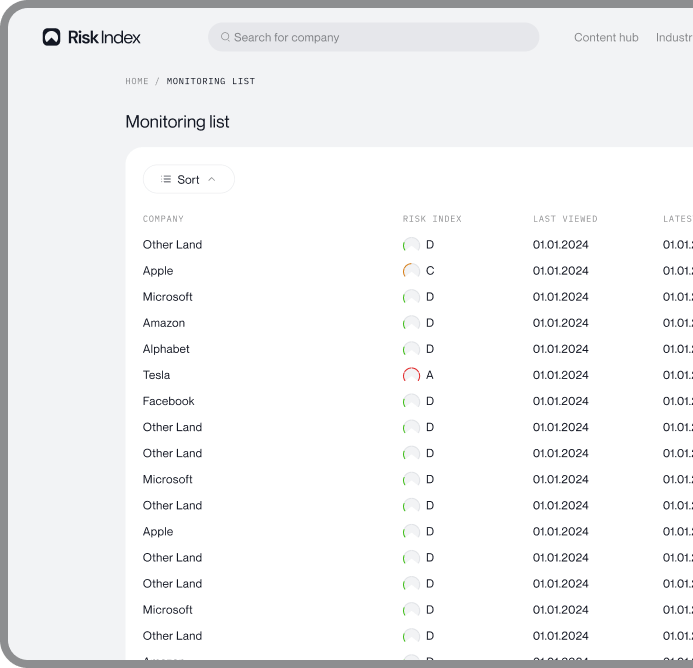Viewport: 693px width, 668px height.
Task: Click Alphabet's last viewed date 01.01.2024
Action: pos(560,349)
